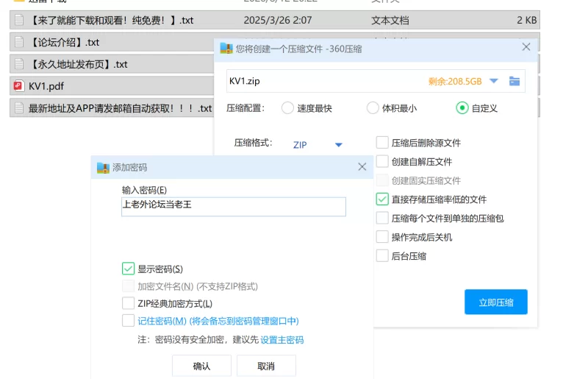Close the 添加密码 dialog
The height and width of the screenshot is (379, 588).
pos(362,167)
